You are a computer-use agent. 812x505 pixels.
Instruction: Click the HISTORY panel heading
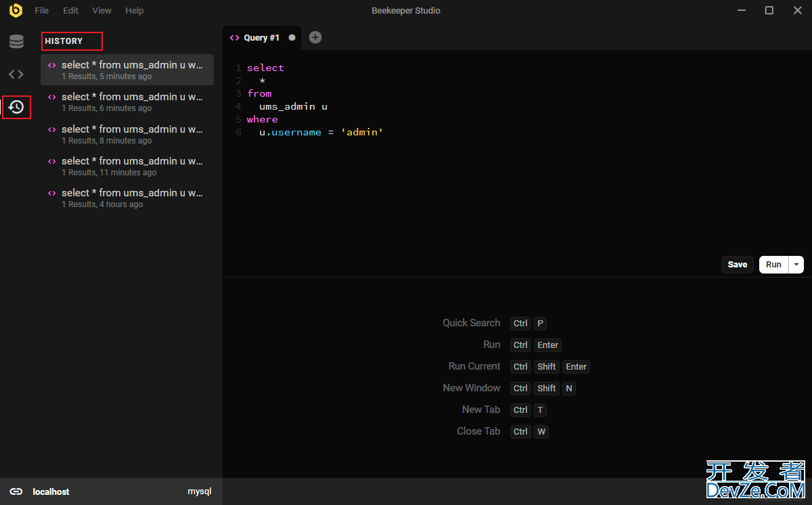(64, 41)
